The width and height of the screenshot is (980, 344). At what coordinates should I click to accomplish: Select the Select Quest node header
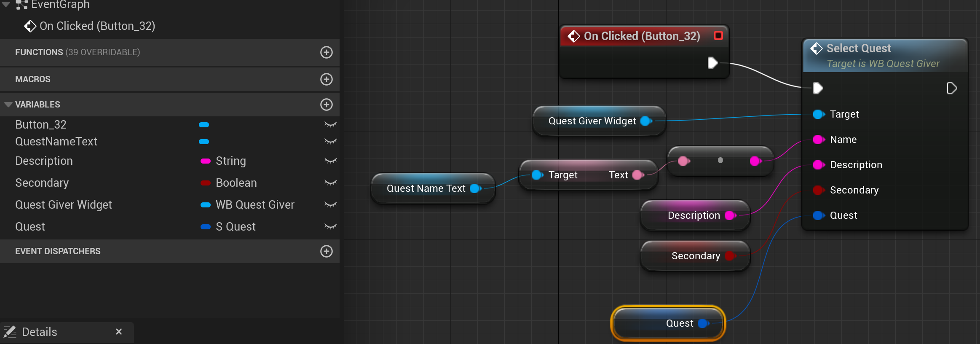[885, 56]
